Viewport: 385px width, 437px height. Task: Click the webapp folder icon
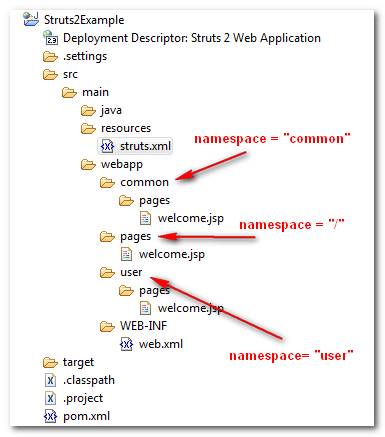(x=88, y=164)
